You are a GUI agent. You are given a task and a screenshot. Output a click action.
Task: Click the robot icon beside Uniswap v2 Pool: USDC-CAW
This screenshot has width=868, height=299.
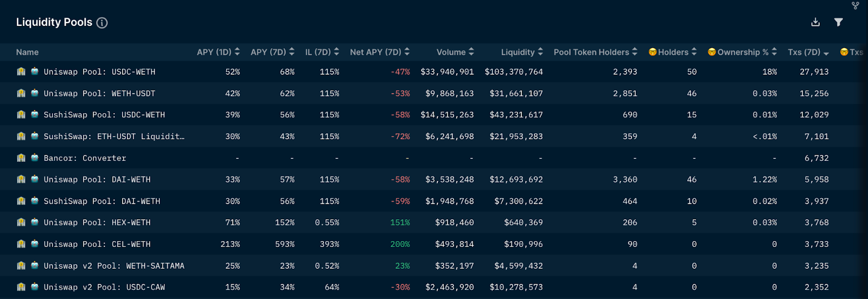tap(35, 287)
